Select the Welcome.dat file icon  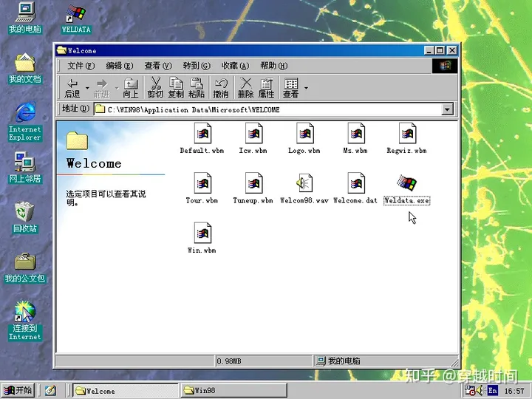coord(356,183)
